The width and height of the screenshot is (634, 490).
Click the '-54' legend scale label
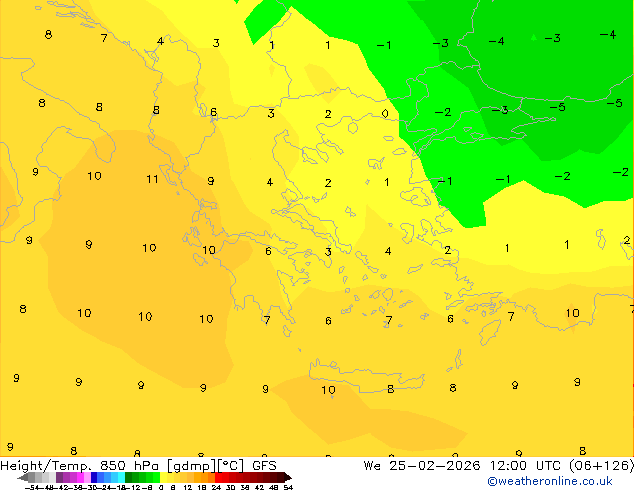pos(32,487)
